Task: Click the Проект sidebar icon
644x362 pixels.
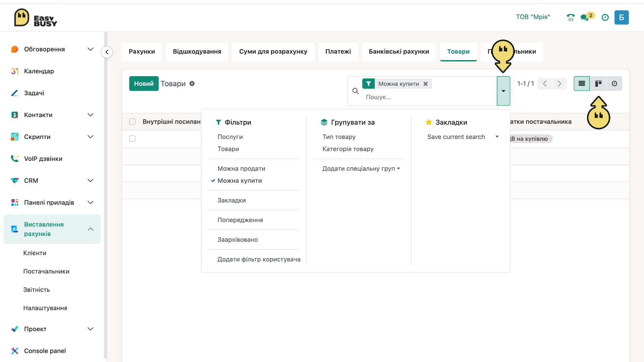Action: (14, 329)
